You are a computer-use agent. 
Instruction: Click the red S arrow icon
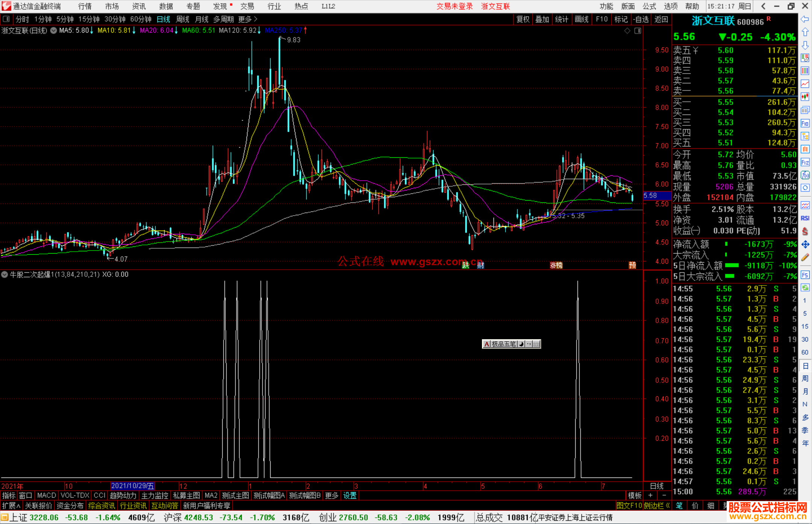805,231
